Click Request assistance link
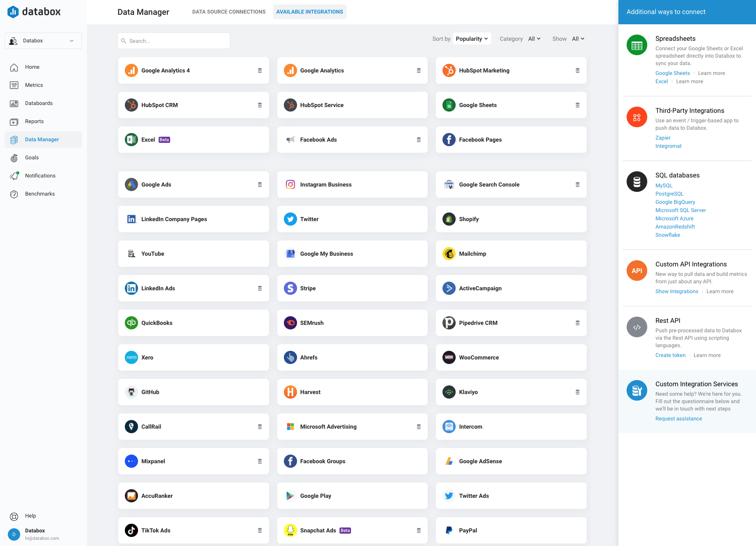The height and width of the screenshot is (546, 756). [x=679, y=419]
